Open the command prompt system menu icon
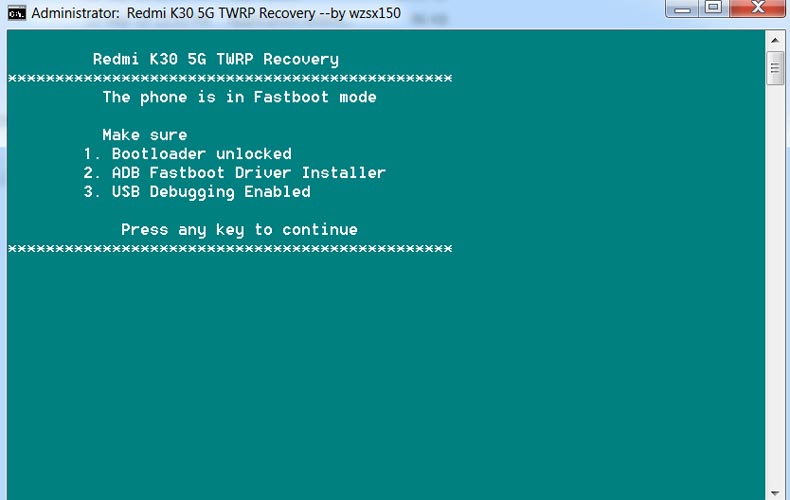 point(17,13)
